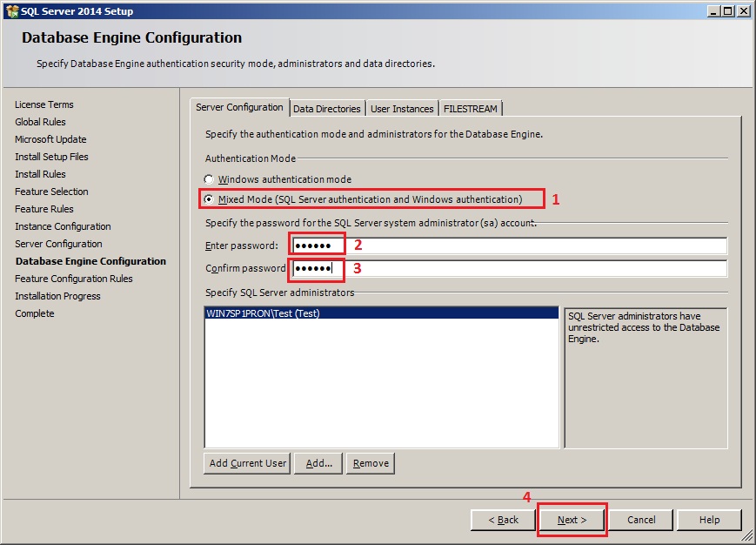Select Mixed Mode authentication radio button
This screenshot has width=756, height=545.
208,199
